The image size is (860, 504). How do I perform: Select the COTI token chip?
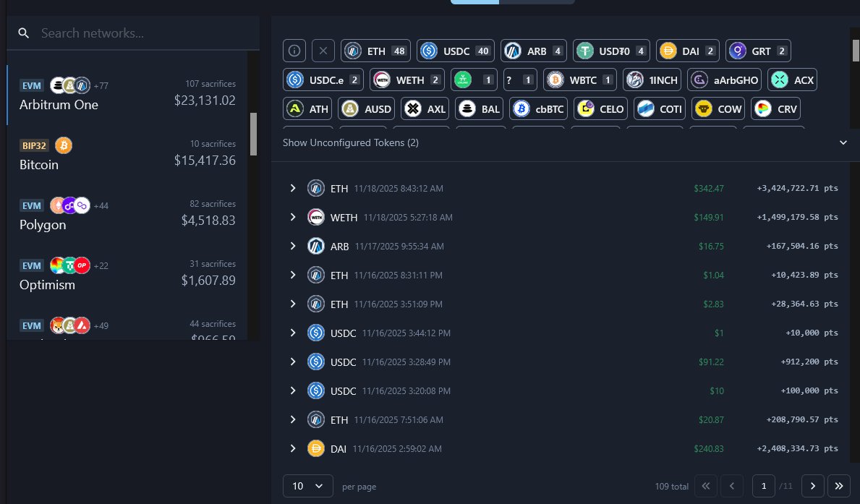(x=659, y=108)
